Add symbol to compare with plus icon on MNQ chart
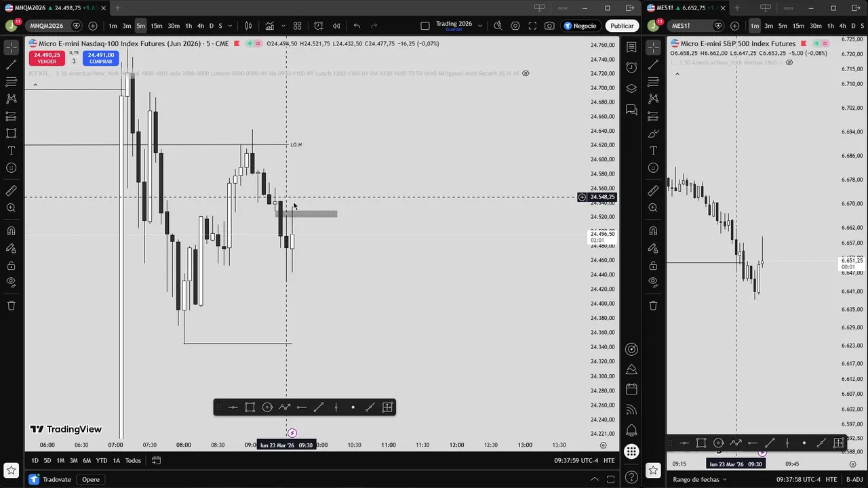Screen dimensions: 868x488 [x=93, y=26]
